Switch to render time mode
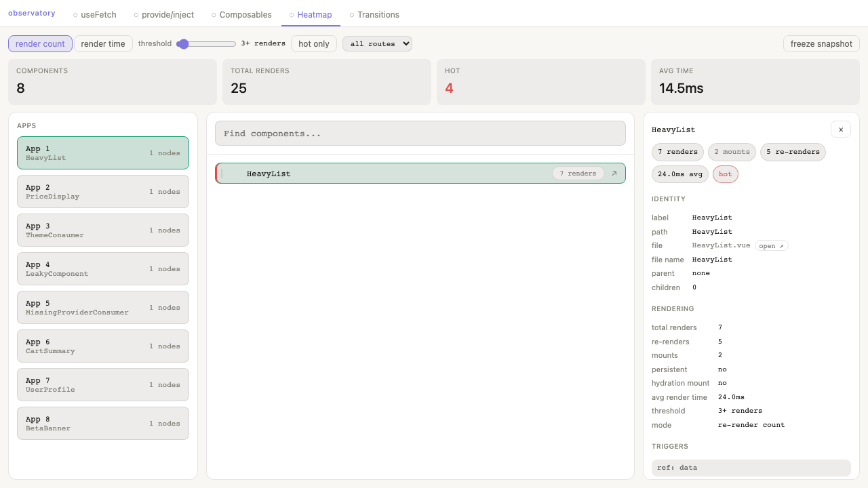The width and height of the screenshot is (868, 488). [x=103, y=44]
